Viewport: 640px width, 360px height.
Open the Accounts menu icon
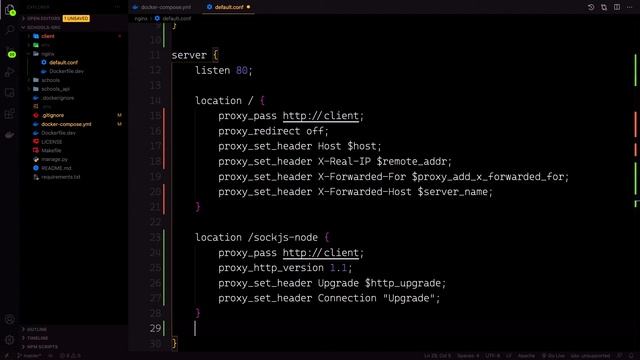coord(10,319)
